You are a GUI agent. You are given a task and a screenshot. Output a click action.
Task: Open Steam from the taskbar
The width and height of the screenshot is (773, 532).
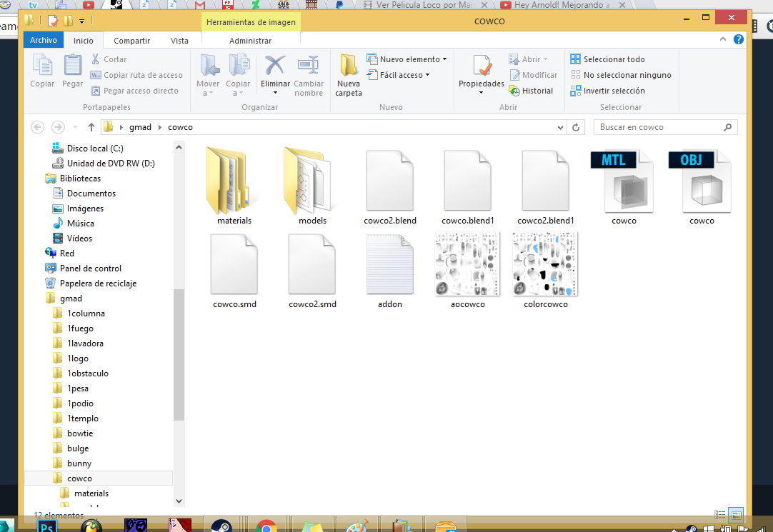coord(221,526)
